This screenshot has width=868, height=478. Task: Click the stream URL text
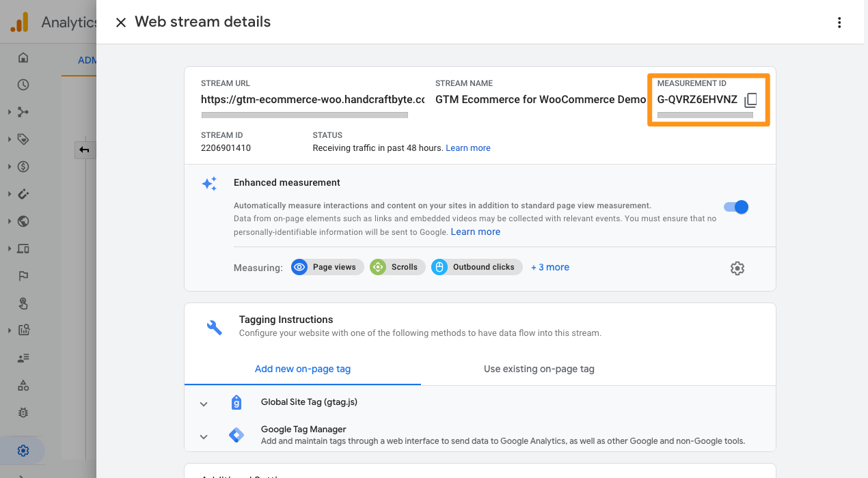313,100
